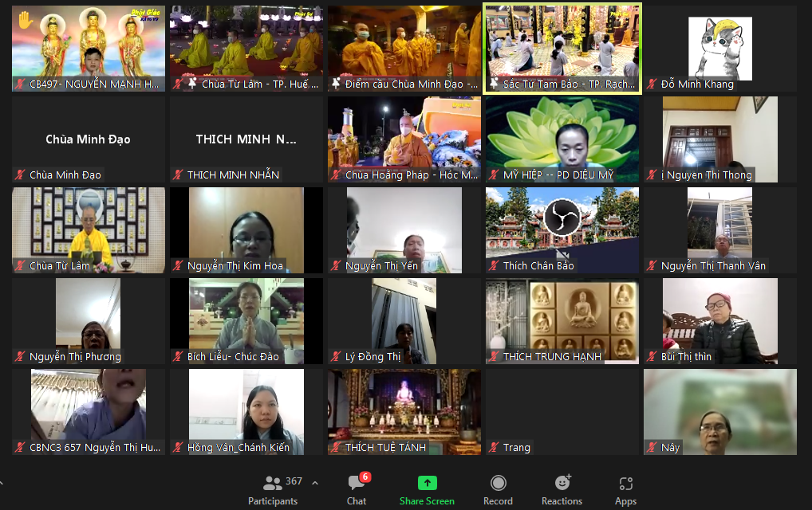
Task: Click muted mic icon on THÍCH TUỆ TÁNH
Action: pyautogui.click(x=337, y=448)
